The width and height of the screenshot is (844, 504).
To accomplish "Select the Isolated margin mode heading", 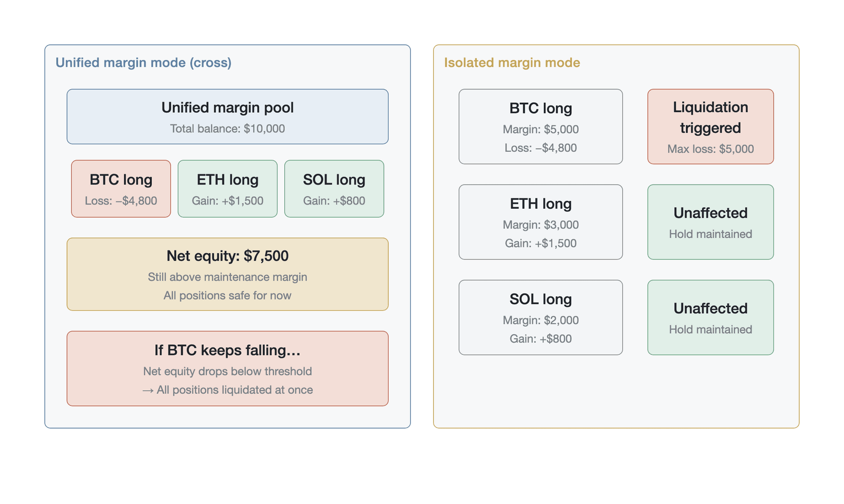I will [x=512, y=63].
